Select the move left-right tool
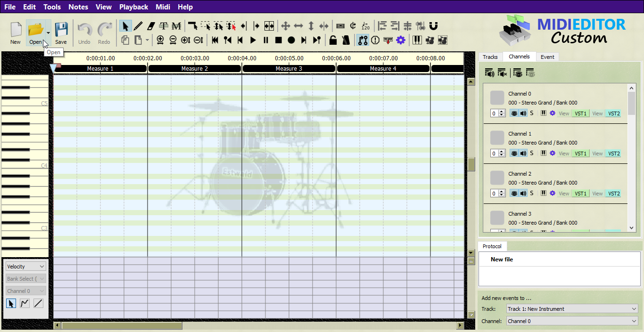 tap(298, 26)
